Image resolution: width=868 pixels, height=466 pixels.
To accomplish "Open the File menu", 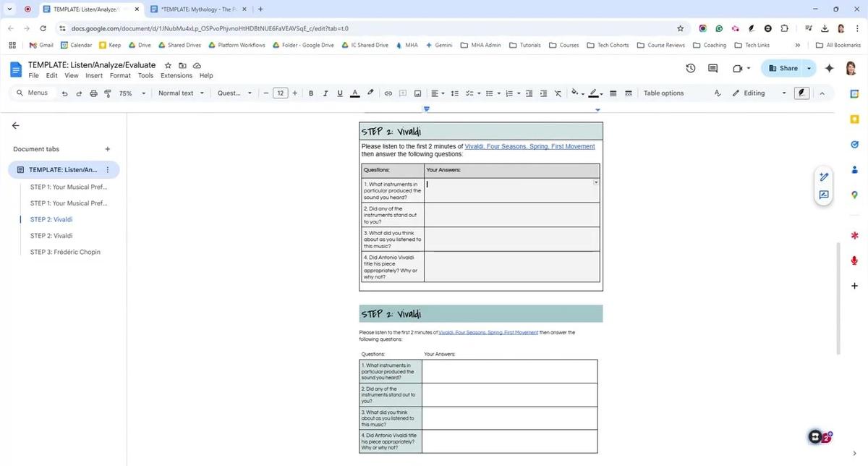I will pyautogui.click(x=34, y=75).
